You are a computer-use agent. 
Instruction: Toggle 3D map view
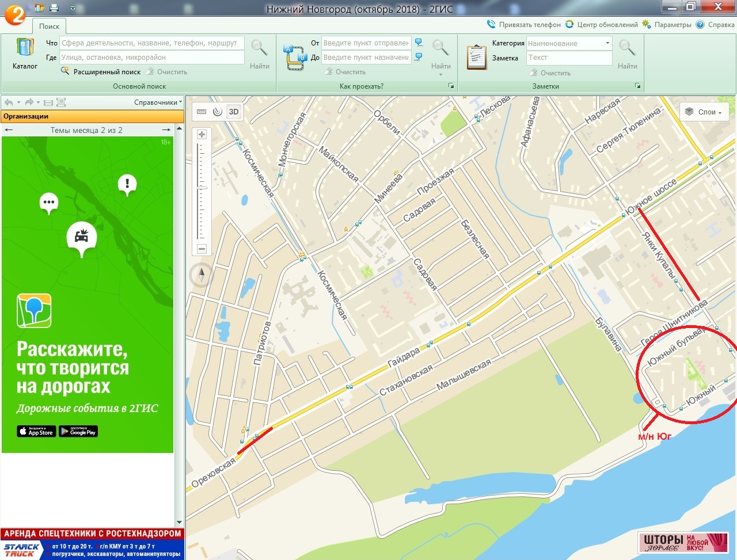coord(233,112)
